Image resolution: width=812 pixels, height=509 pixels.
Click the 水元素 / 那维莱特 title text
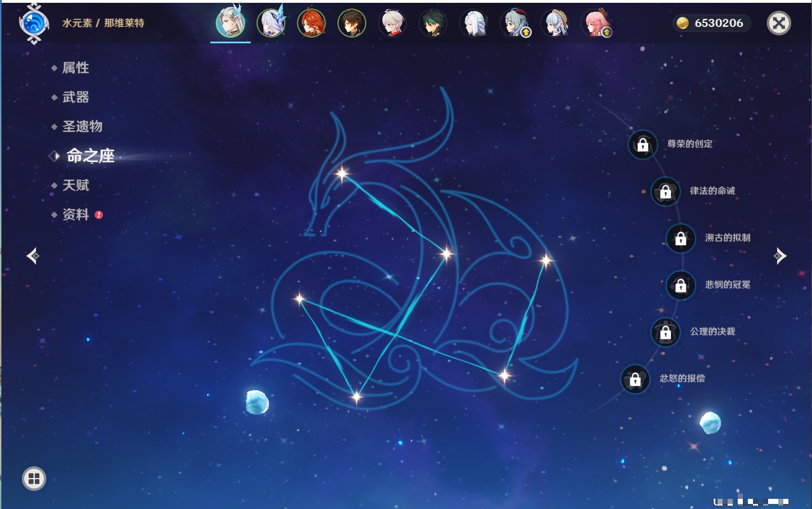click(x=103, y=23)
